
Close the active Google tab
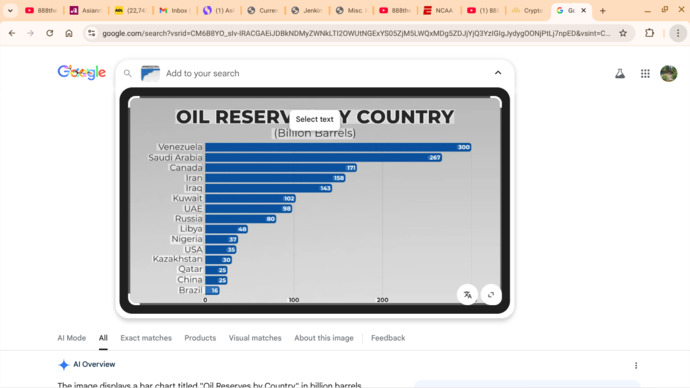click(584, 11)
